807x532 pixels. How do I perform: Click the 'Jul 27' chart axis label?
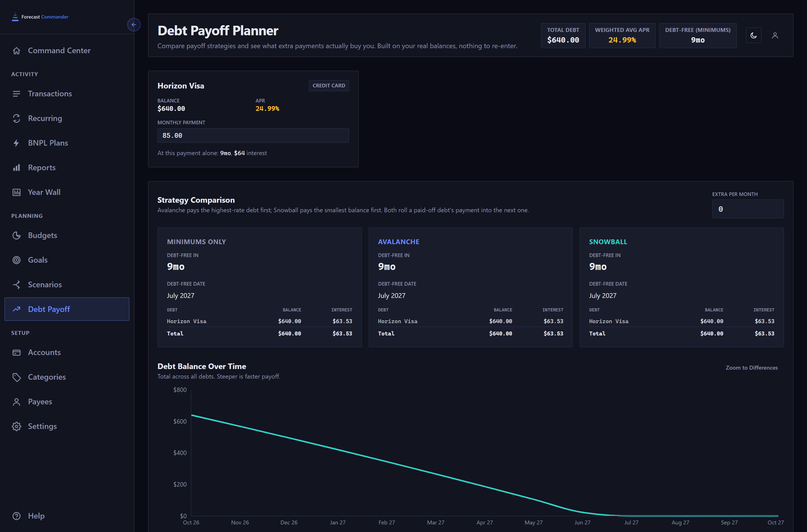[x=631, y=522]
